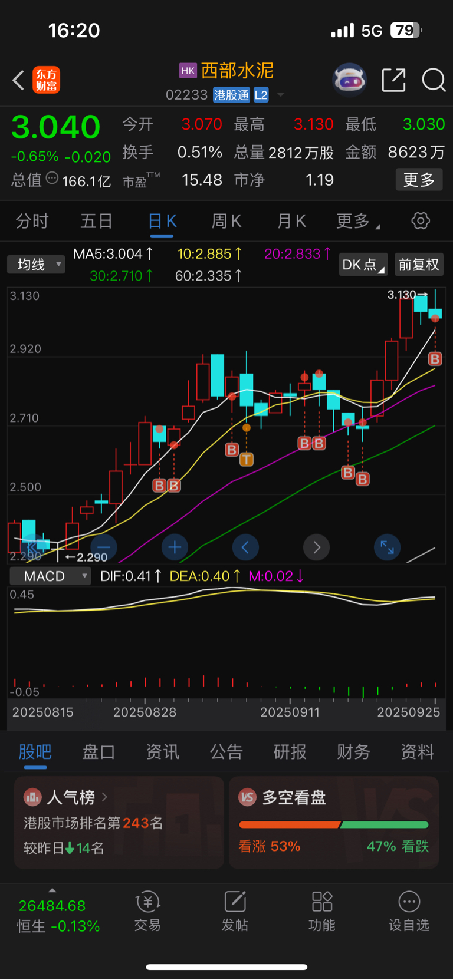Select 周K chart tab

click(226, 221)
